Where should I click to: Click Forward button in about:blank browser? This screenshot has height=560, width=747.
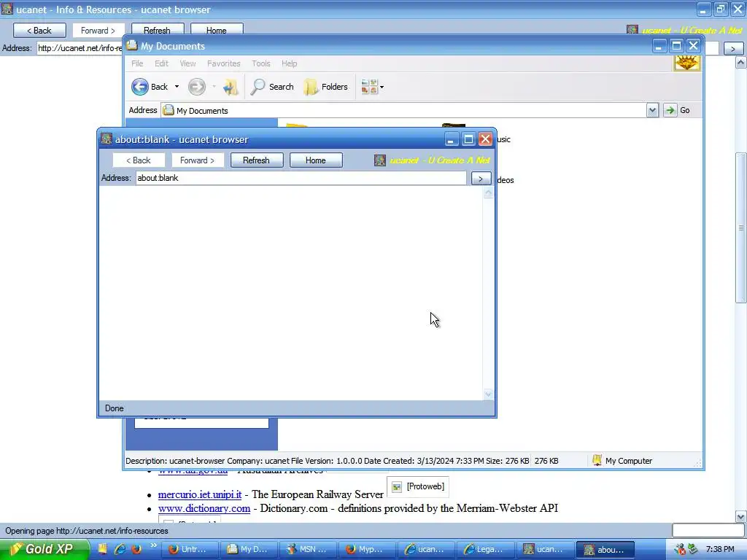coord(197,160)
